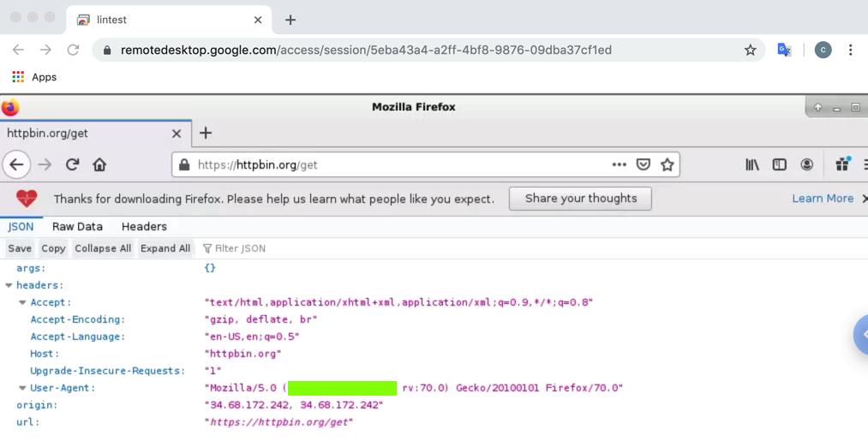Go to Firefox home page
This screenshot has height=447, width=868.
tap(99, 164)
